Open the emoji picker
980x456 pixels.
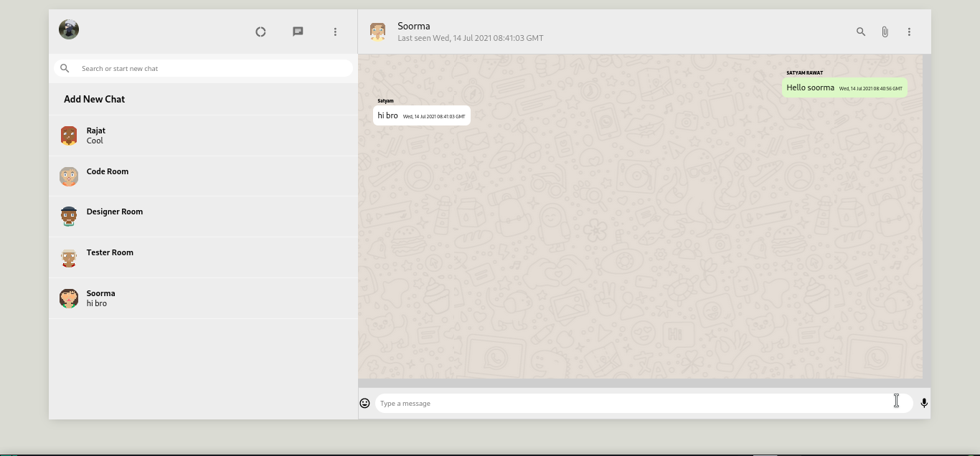point(365,403)
